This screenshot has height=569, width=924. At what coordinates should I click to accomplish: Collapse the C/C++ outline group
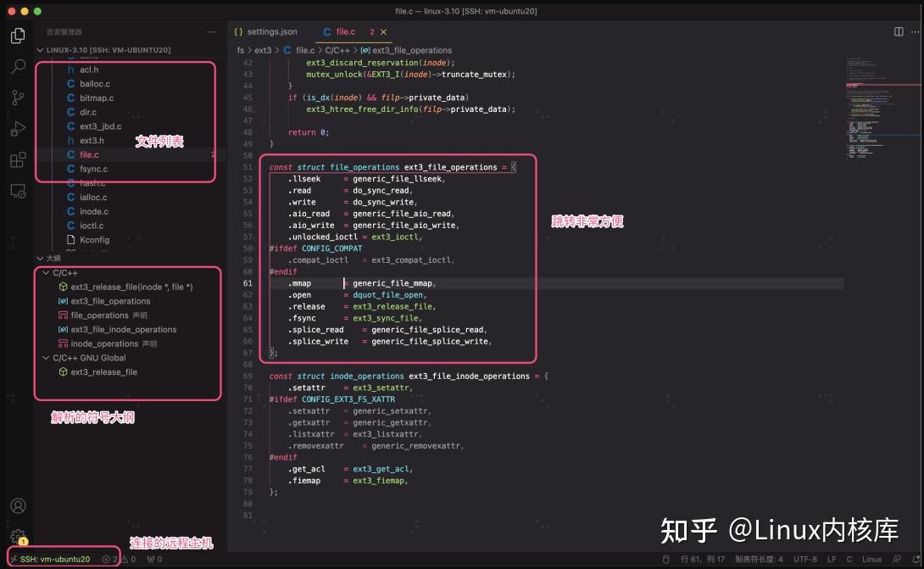[46, 273]
